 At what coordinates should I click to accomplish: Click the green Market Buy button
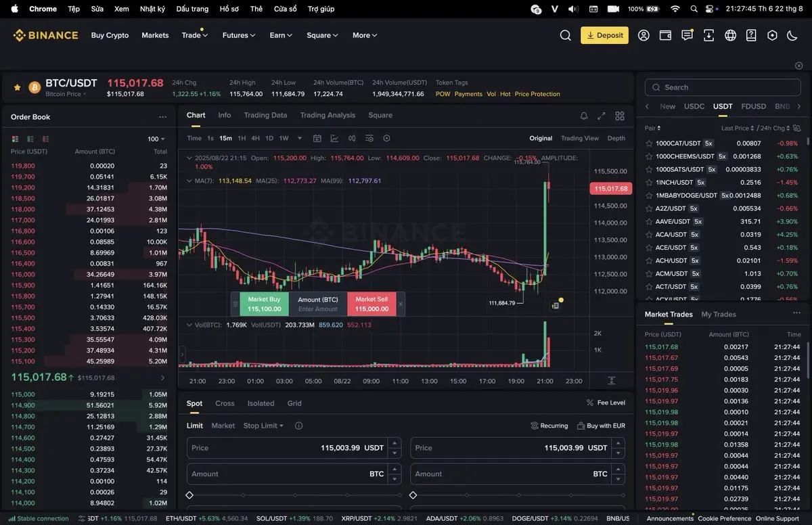(x=264, y=304)
